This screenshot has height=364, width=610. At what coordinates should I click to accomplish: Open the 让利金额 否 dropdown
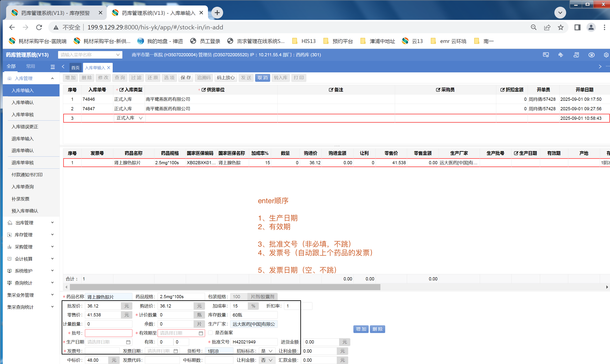267,360
